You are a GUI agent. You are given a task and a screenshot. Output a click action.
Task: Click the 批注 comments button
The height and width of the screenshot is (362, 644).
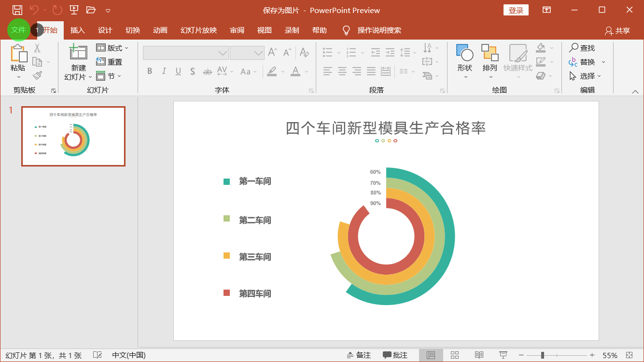pyautogui.click(x=395, y=355)
